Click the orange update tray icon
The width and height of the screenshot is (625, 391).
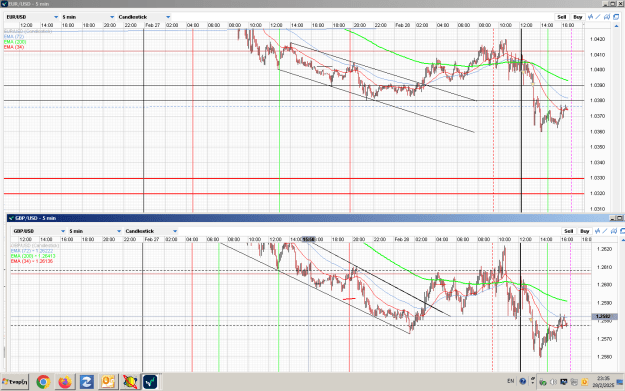[x=584, y=382]
